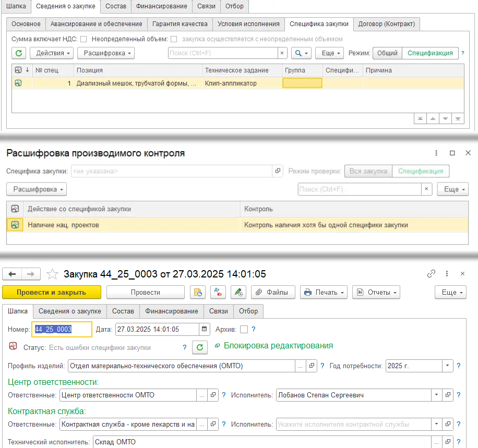Open calendar picker for Дата field
478x448 pixels.
pyautogui.click(x=204, y=329)
